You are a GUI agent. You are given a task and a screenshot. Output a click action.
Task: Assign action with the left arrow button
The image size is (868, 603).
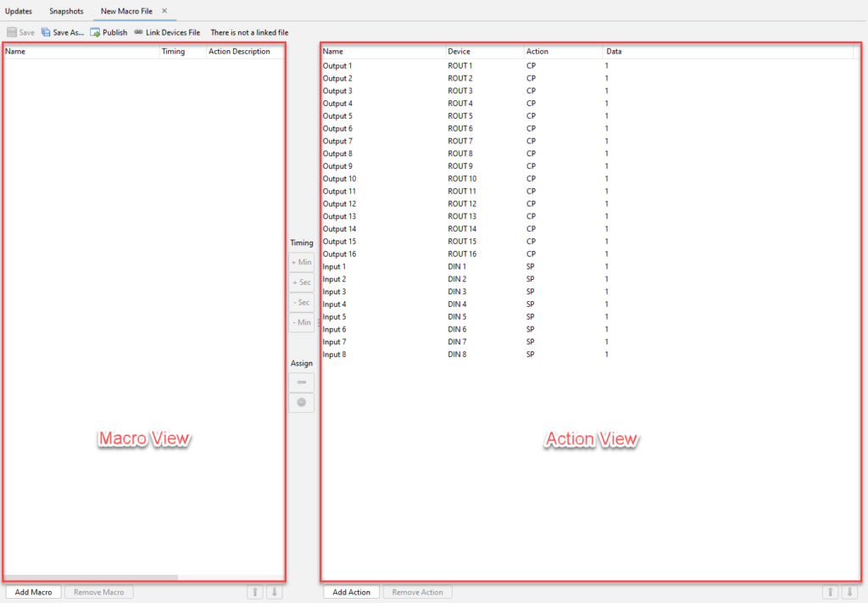click(x=302, y=382)
